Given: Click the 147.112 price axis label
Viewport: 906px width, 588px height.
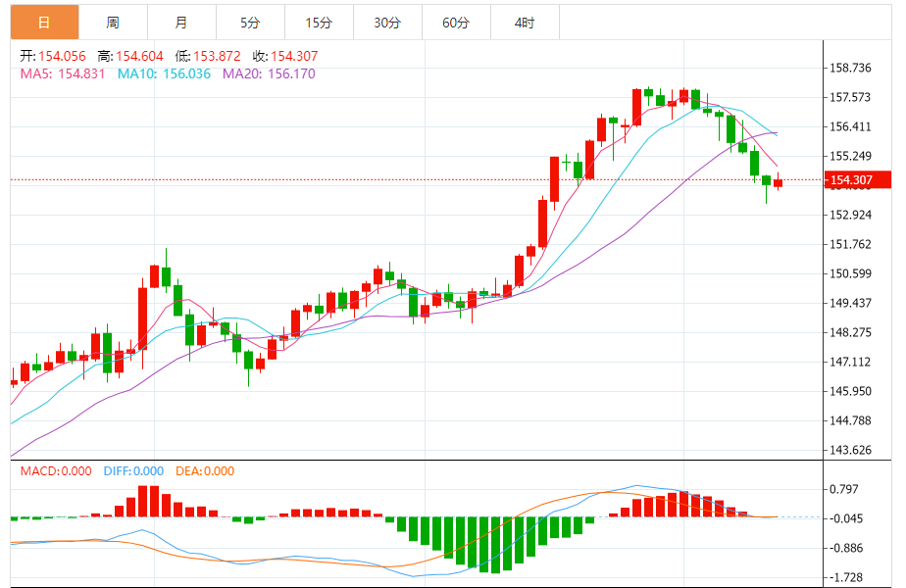Looking at the screenshot, I should [850, 363].
